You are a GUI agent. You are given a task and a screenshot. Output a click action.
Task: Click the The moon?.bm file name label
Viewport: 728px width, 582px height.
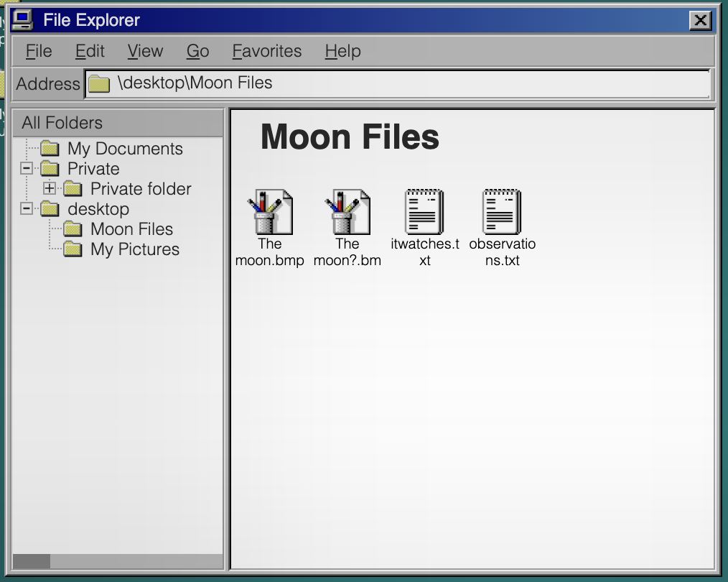click(347, 251)
